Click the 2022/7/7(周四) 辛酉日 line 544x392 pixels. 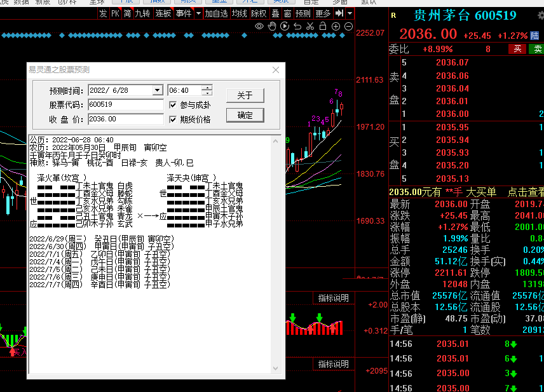(100, 285)
